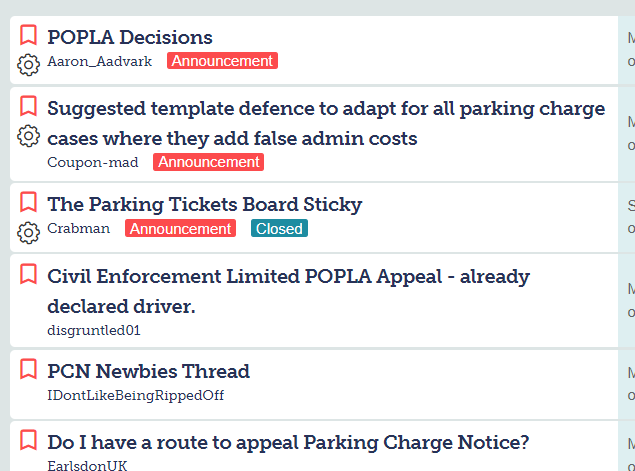Open options gear for POPLA Decisions
The width and height of the screenshot is (635, 471).
pyautogui.click(x=28, y=65)
